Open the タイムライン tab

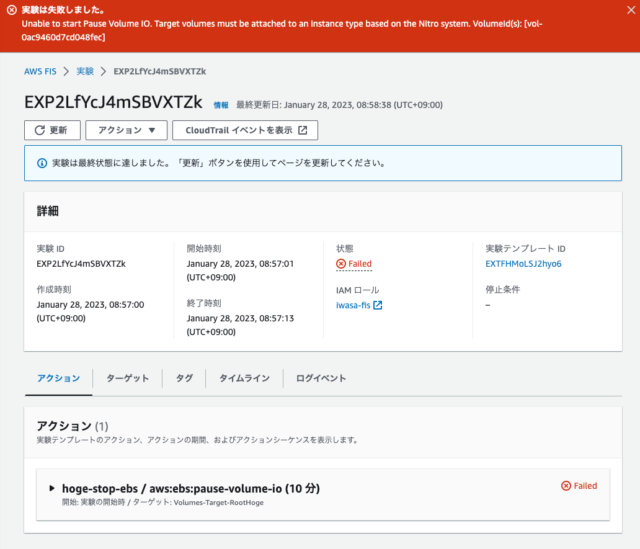[x=244, y=378]
